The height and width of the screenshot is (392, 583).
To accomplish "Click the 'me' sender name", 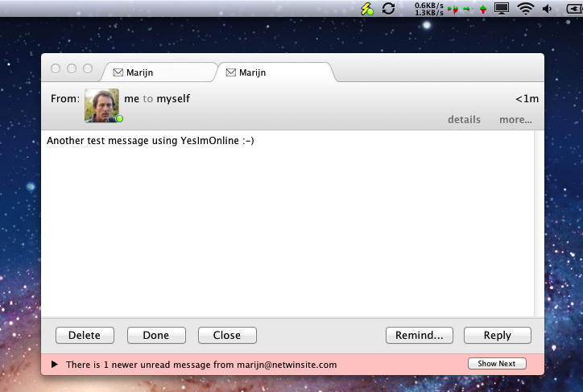I will click(131, 99).
